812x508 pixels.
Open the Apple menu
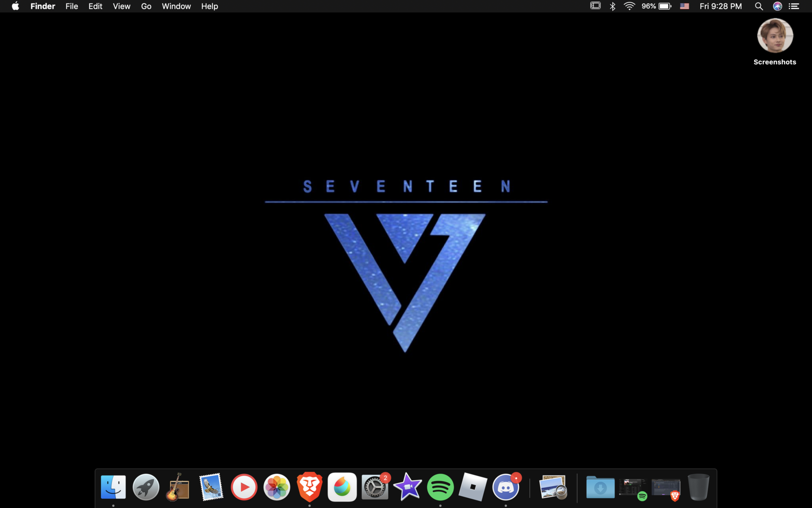[16, 6]
